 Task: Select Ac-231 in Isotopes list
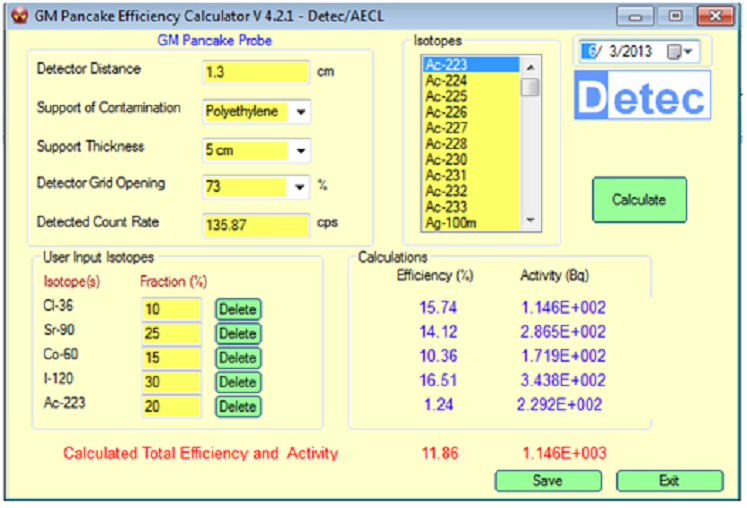pyautogui.click(x=471, y=175)
